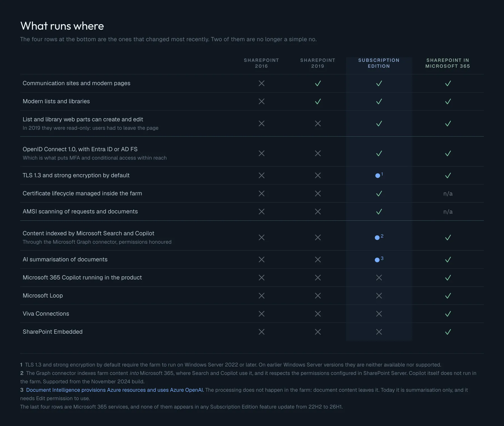Image resolution: width=504 pixels, height=426 pixels.
Task: Click the closing note about the last four rows
Action: tap(181, 407)
